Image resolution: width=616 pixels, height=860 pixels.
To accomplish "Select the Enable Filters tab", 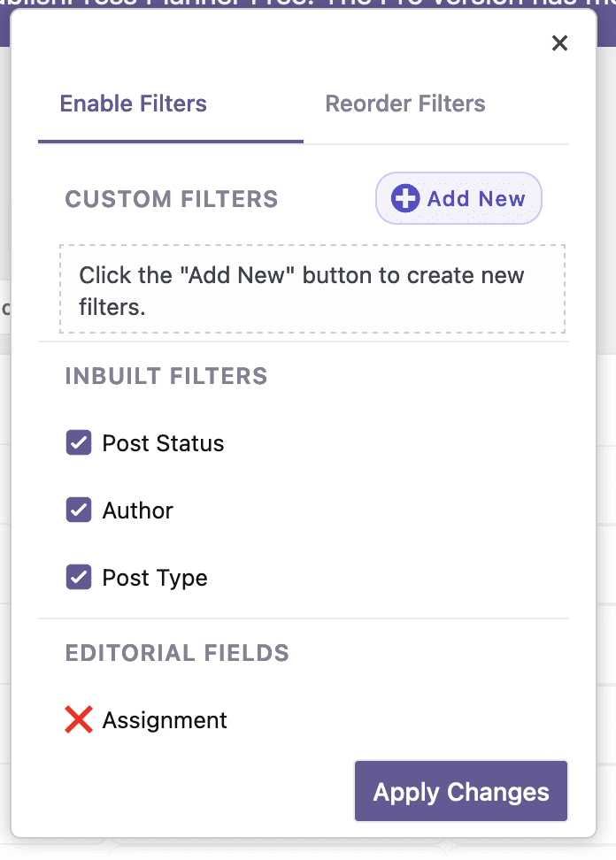I will click(x=133, y=104).
